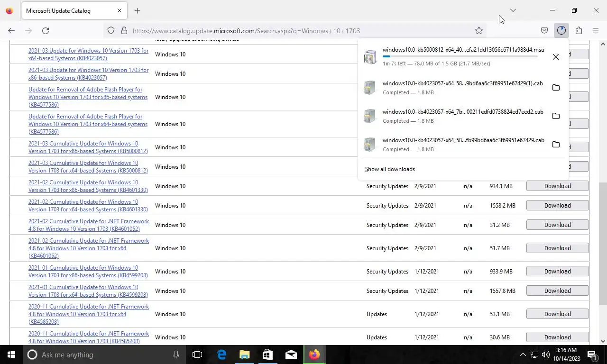Launch Microsoft Edge from taskbar
Image resolution: width=607 pixels, height=364 pixels.
click(x=221, y=355)
